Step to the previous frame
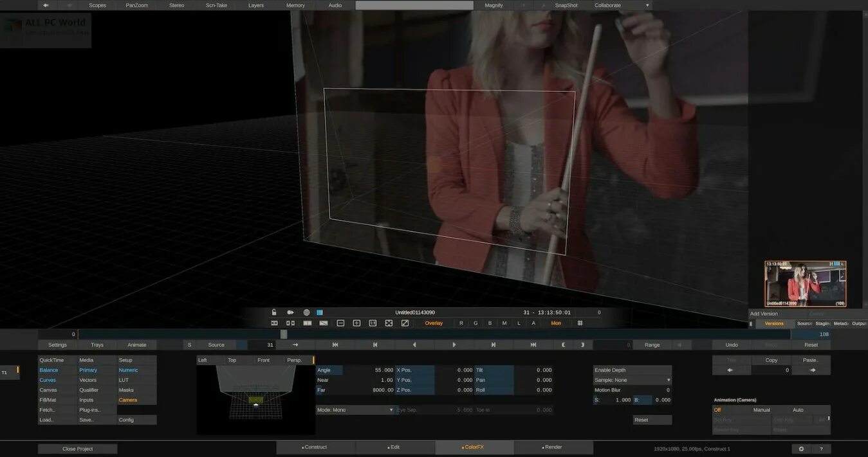This screenshot has width=868, height=457. [375, 345]
